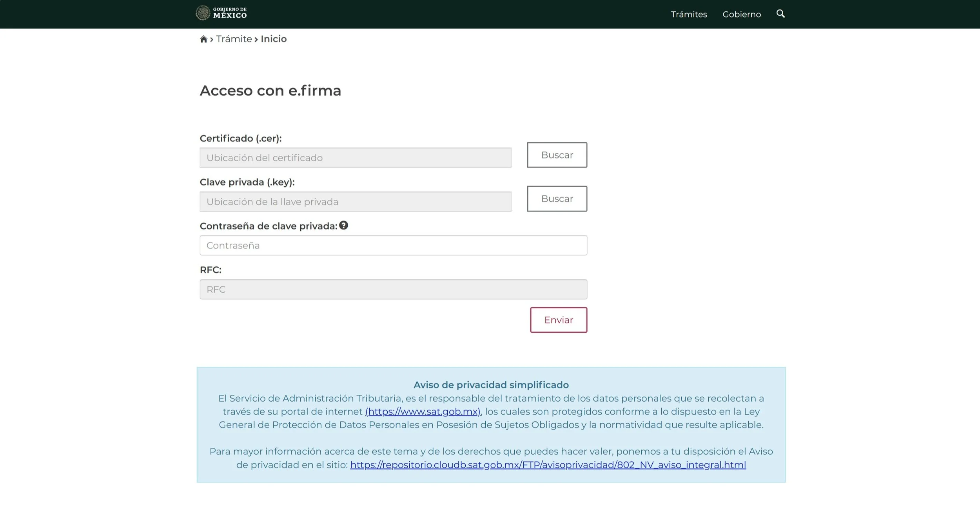
Task: Open the aviso_integral.html privacy notice link
Action: (548, 465)
